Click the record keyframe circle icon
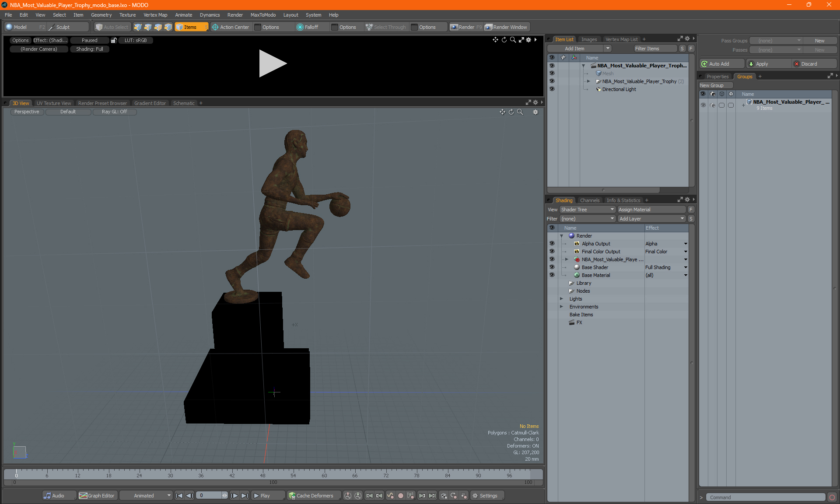The width and height of the screenshot is (840, 504). click(x=400, y=496)
